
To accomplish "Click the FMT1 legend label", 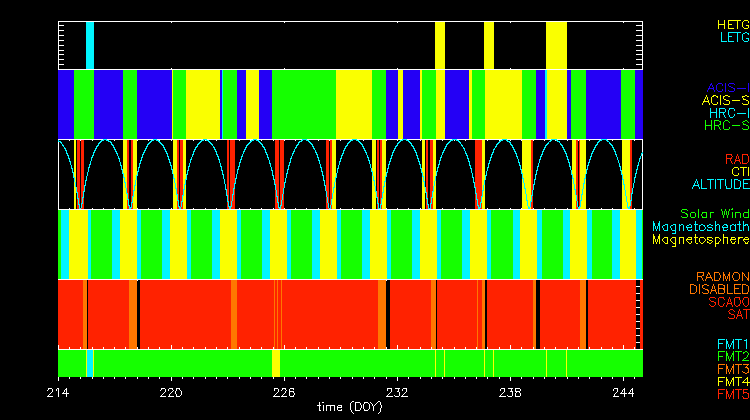I will tap(731, 344).
